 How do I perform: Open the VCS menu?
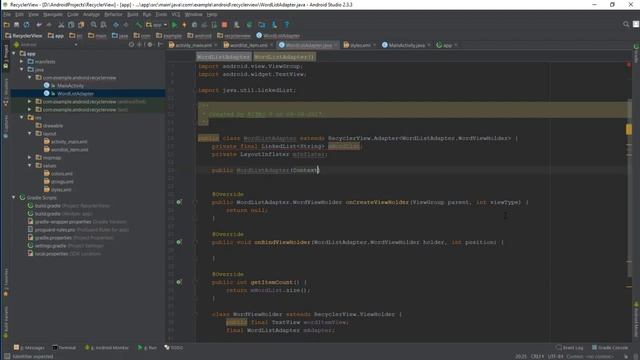coord(176,14)
